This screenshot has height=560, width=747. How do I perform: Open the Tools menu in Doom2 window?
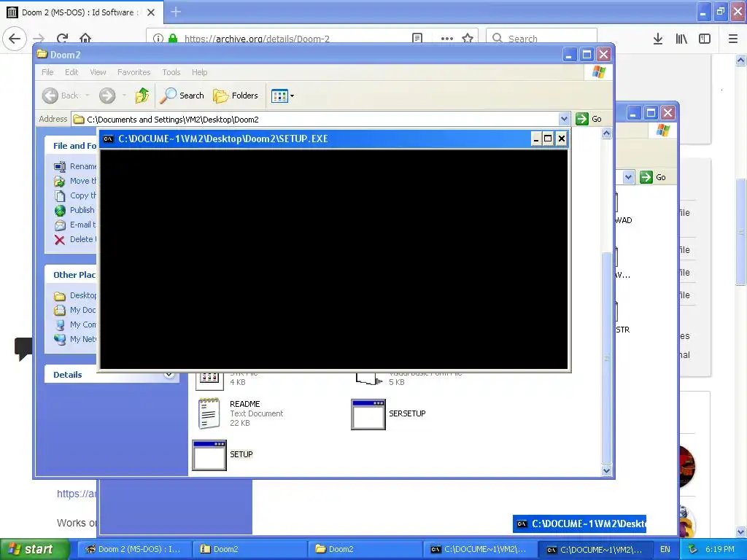(171, 72)
